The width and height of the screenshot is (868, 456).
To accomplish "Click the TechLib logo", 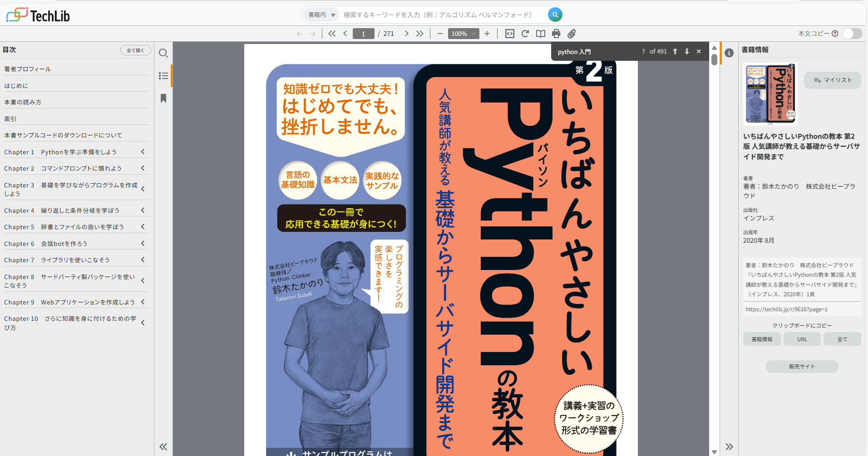I will (x=38, y=15).
